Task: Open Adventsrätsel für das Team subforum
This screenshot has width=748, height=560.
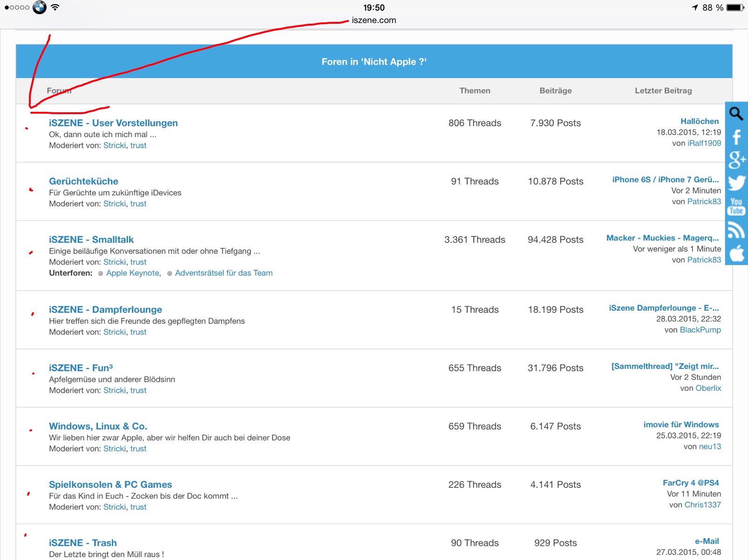Action: [x=224, y=273]
